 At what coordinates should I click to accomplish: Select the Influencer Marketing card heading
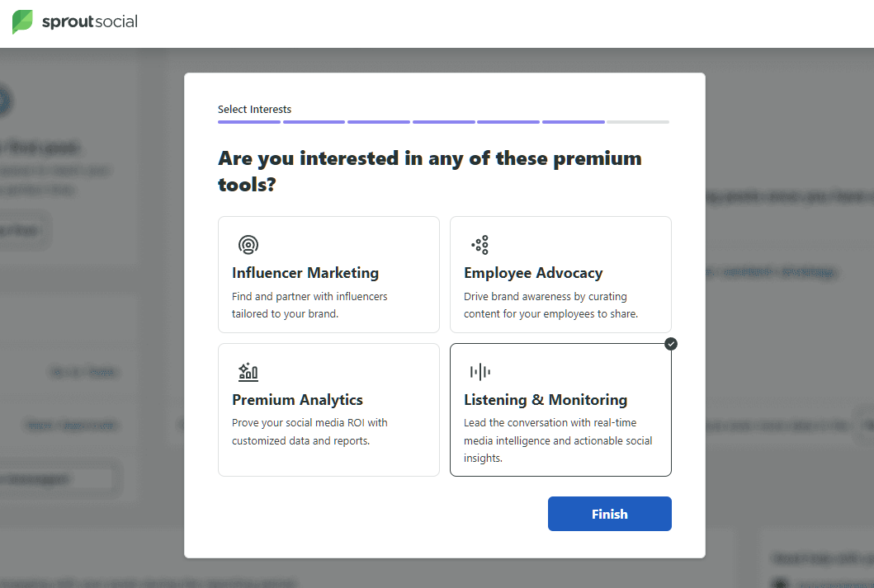305,273
